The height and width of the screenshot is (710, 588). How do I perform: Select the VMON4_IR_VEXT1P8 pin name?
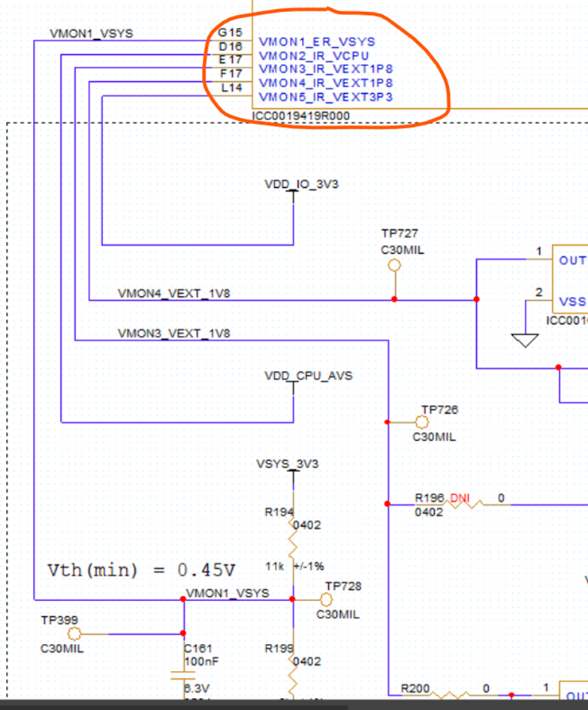[325, 83]
